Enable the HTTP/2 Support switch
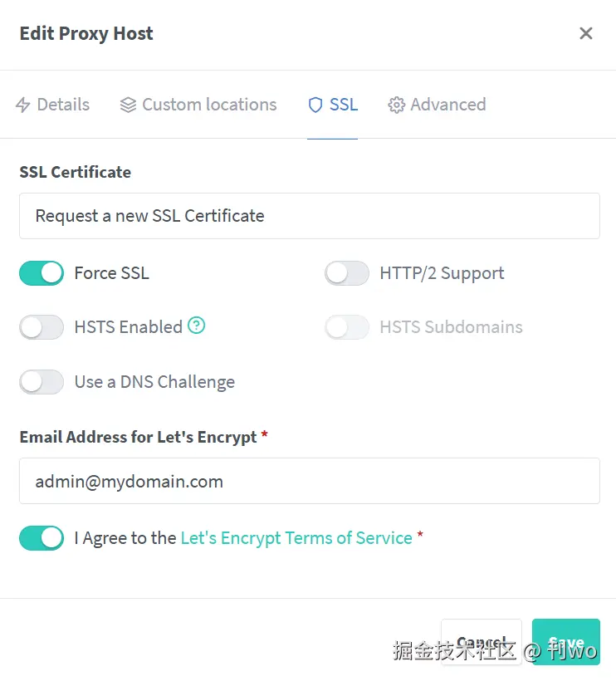 (347, 273)
